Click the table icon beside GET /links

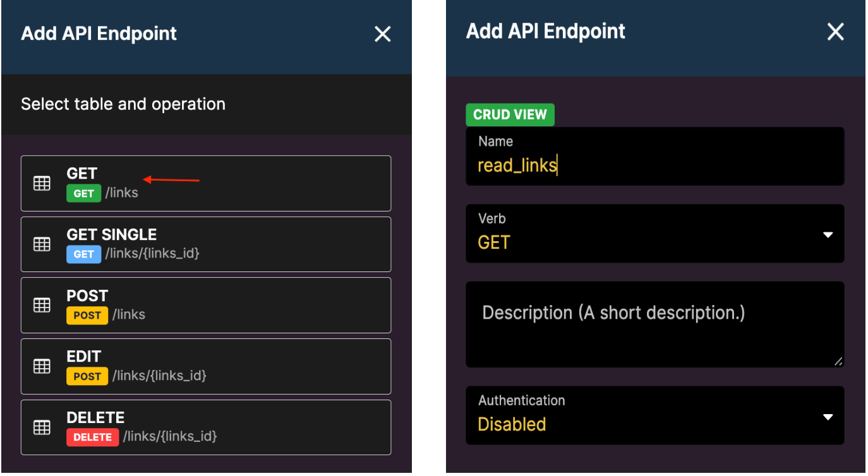click(42, 184)
